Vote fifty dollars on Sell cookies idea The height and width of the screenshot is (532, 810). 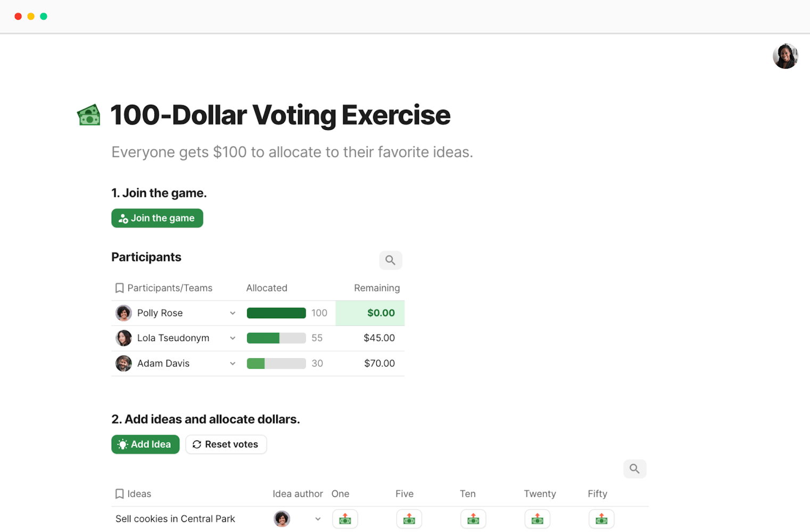601,519
